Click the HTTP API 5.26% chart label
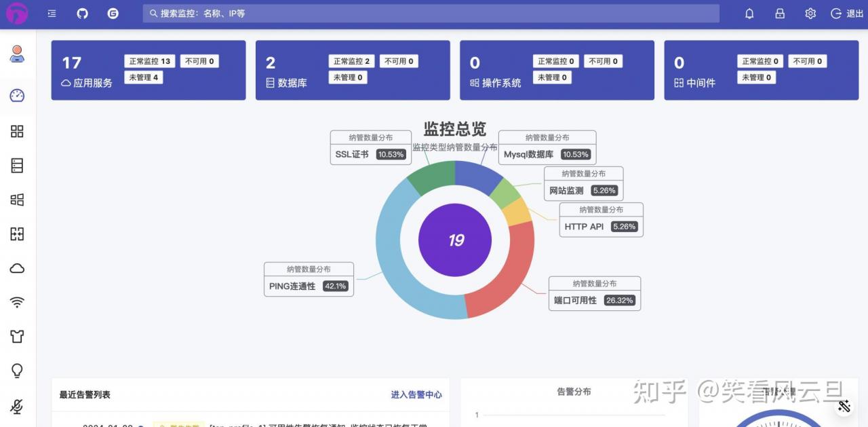 [601, 219]
